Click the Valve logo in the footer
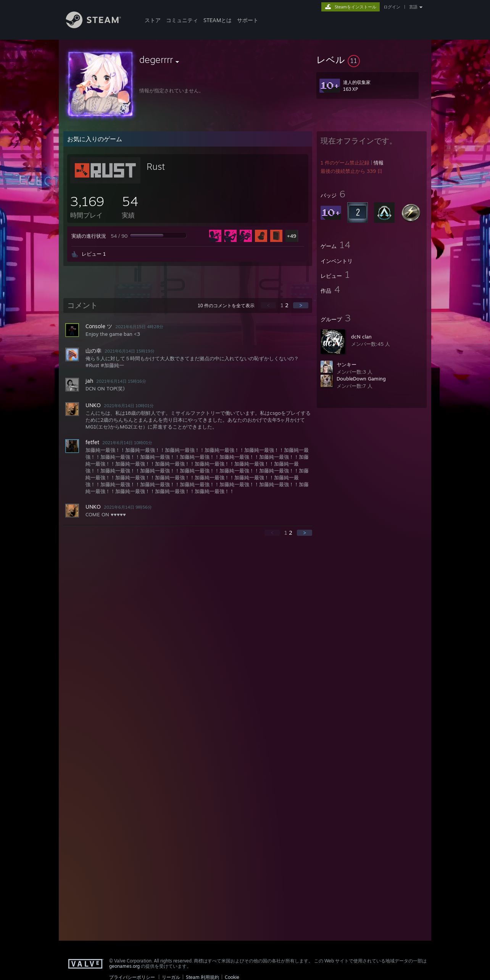This screenshot has width=490, height=980. click(x=85, y=964)
